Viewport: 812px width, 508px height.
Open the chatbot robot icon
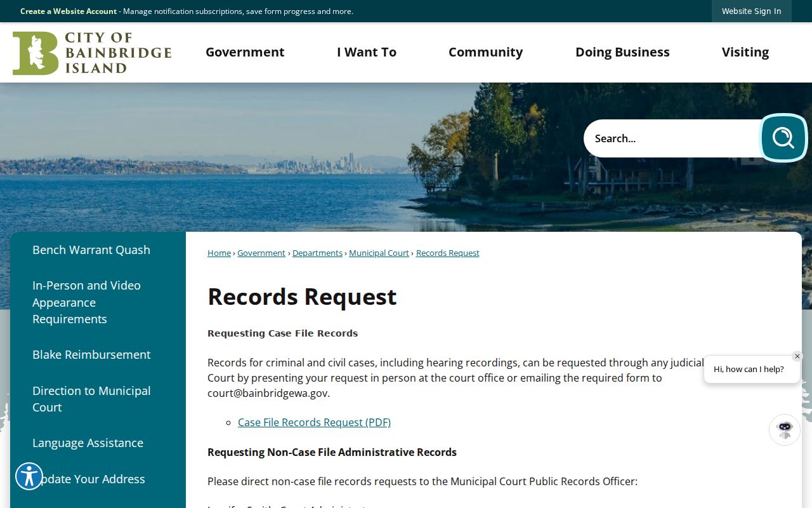point(785,430)
